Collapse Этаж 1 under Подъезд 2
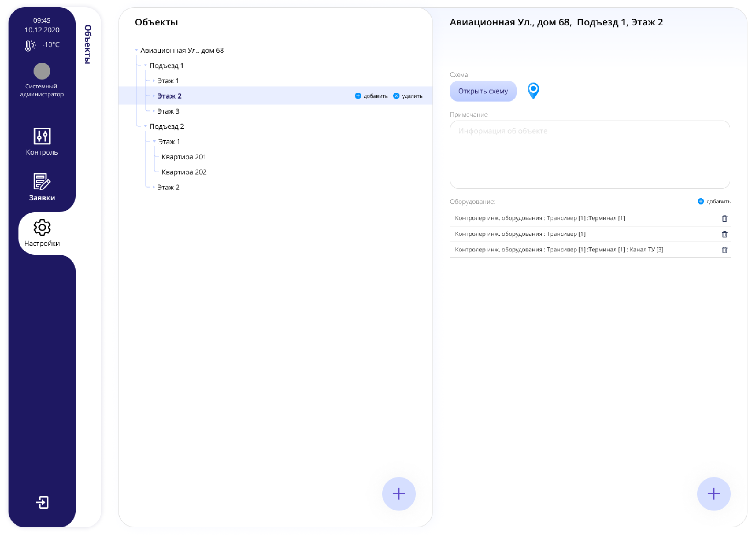Image resolution: width=756 pixels, height=535 pixels. [154, 142]
